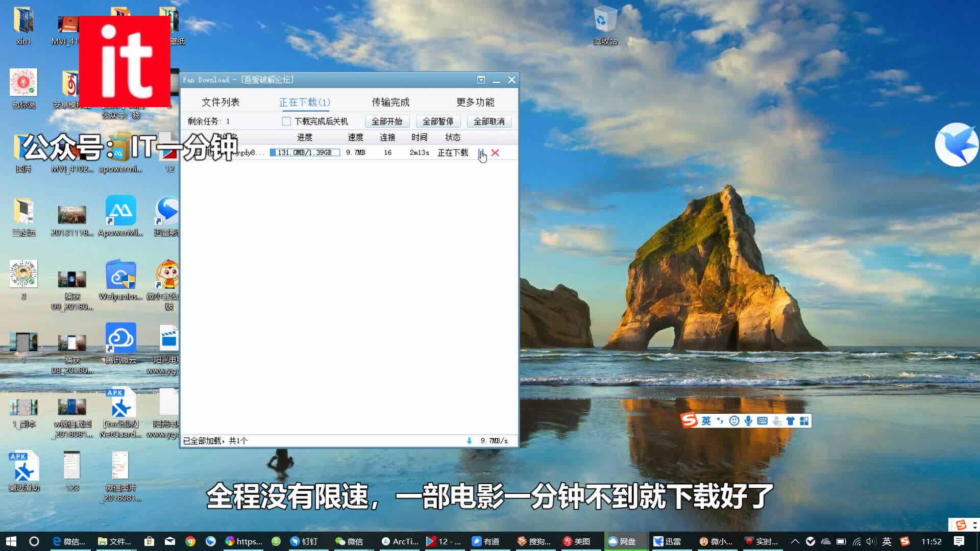The image size is (980, 551).
Task: Open the Sogou skin shirt icon
Action: tap(791, 421)
